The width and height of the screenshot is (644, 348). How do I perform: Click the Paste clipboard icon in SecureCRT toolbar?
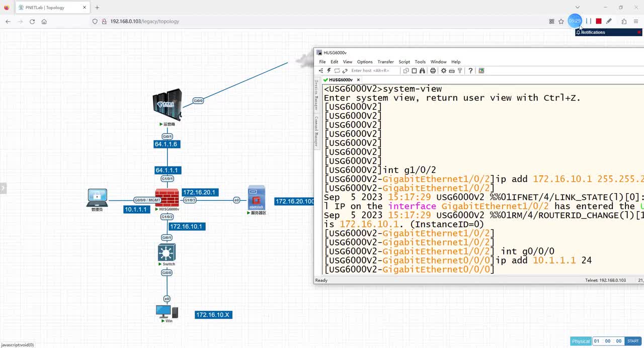[414, 70]
